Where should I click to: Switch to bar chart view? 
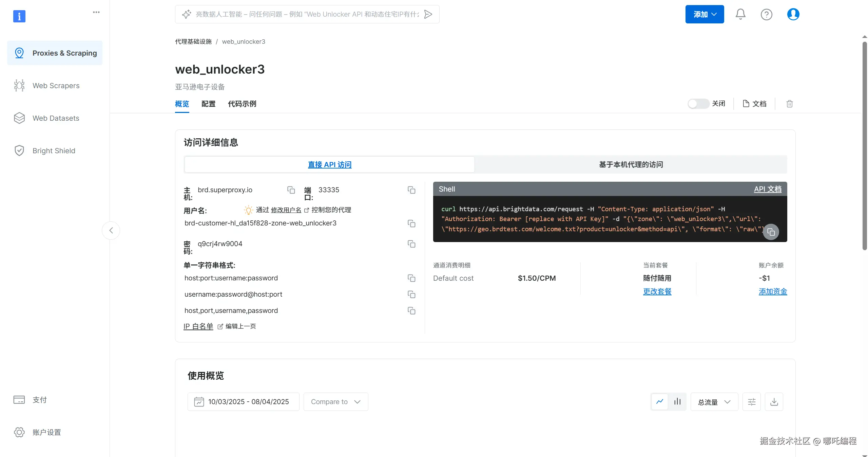[x=677, y=402]
